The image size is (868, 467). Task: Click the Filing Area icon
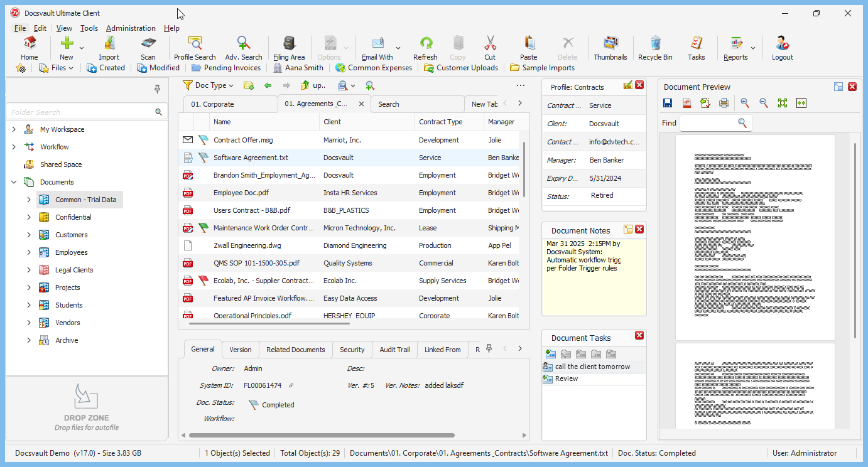tap(289, 48)
